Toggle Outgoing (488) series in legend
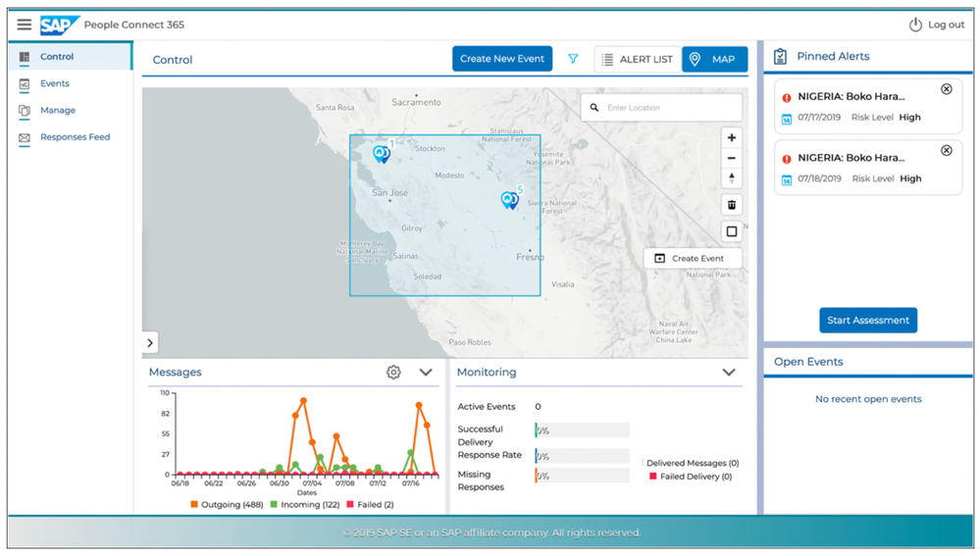 pyautogui.click(x=227, y=504)
